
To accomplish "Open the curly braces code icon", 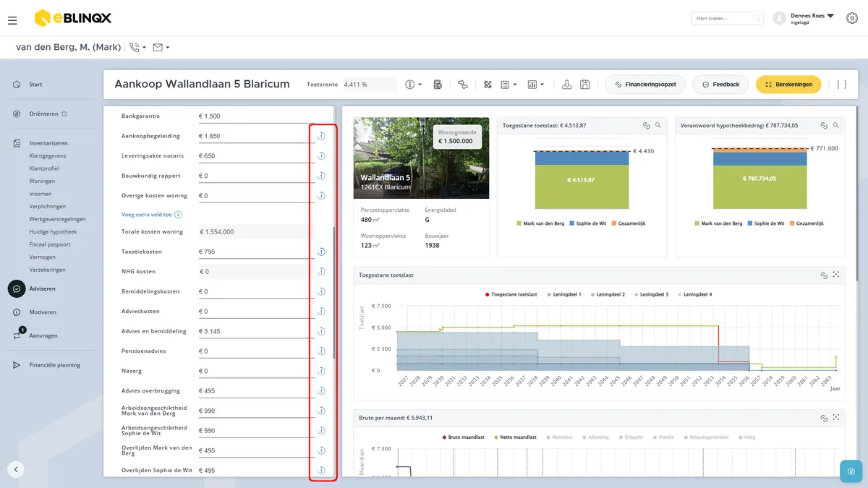I will 841,85.
